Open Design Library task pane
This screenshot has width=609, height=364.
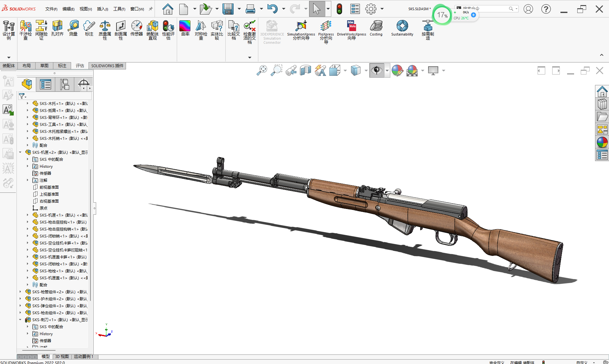(602, 104)
